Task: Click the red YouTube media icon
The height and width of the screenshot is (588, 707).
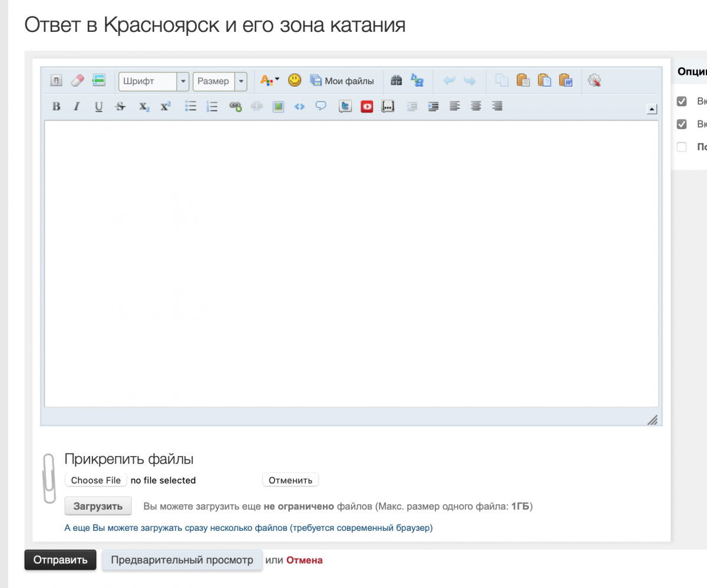Action: coord(367,107)
